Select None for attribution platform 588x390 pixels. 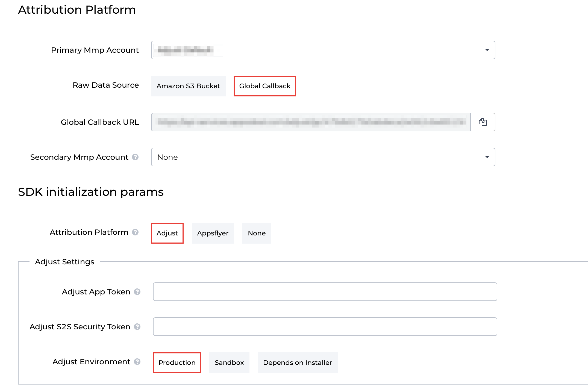pos(256,233)
